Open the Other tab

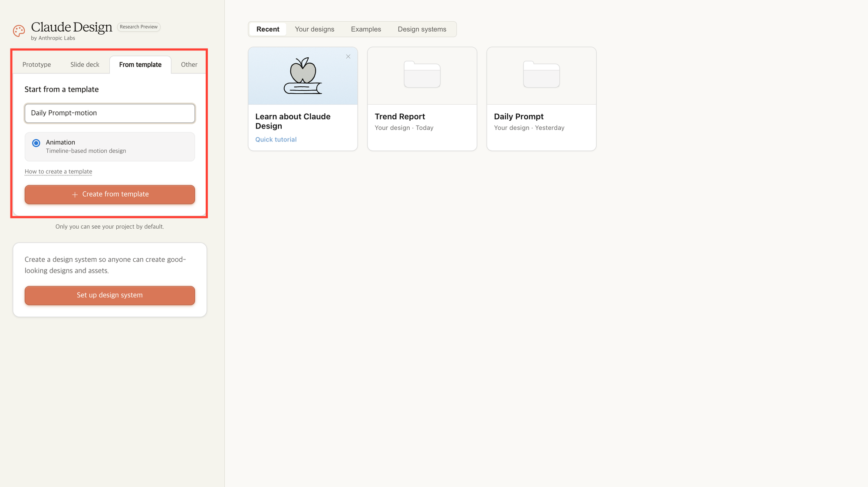[189, 65]
